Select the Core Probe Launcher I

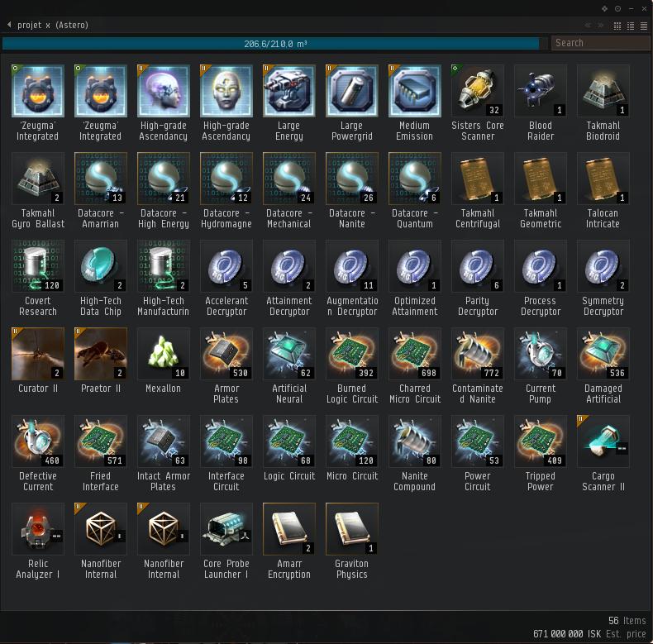pos(226,528)
